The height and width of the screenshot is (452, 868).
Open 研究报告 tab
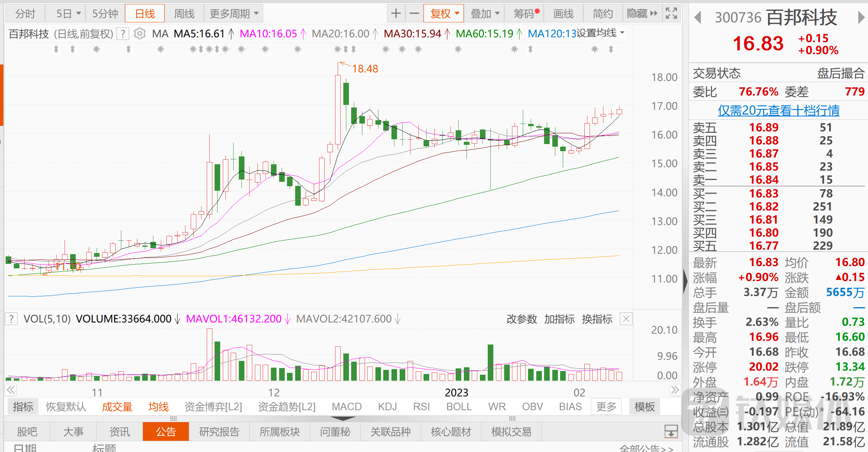tap(219, 432)
